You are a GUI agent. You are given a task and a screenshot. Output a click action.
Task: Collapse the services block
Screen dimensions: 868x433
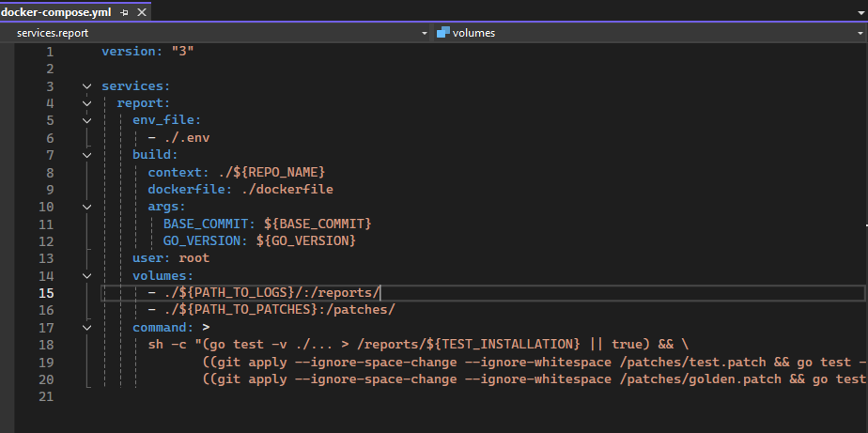pos(86,86)
